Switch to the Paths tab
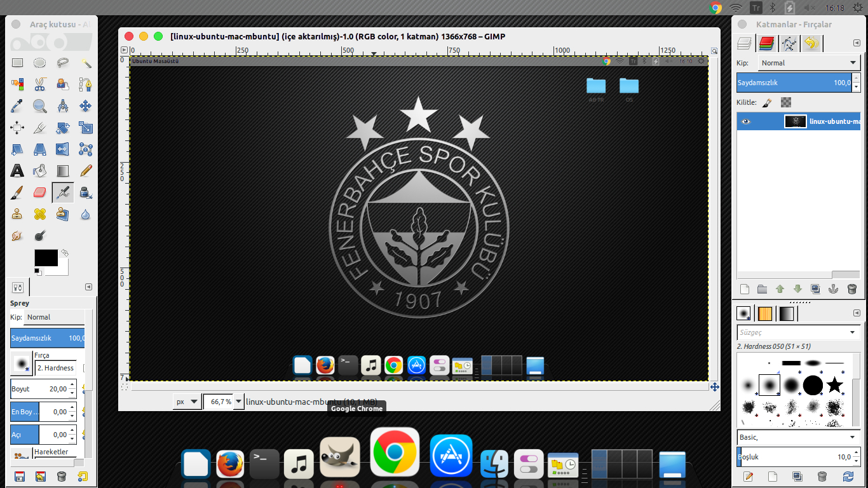The height and width of the screenshot is (488, 868). click(789, 43)
